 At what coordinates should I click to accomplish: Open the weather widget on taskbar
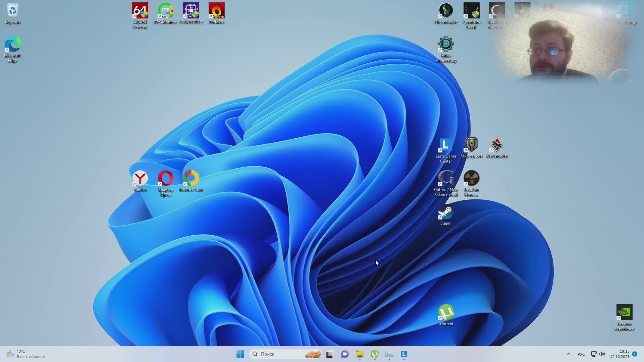coord(25,354)
